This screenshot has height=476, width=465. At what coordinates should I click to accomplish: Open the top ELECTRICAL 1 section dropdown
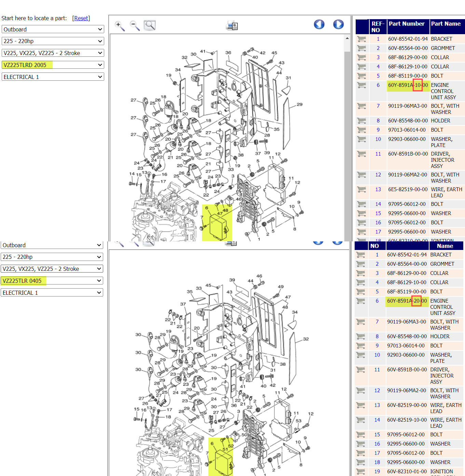click(x=53, y=77)
